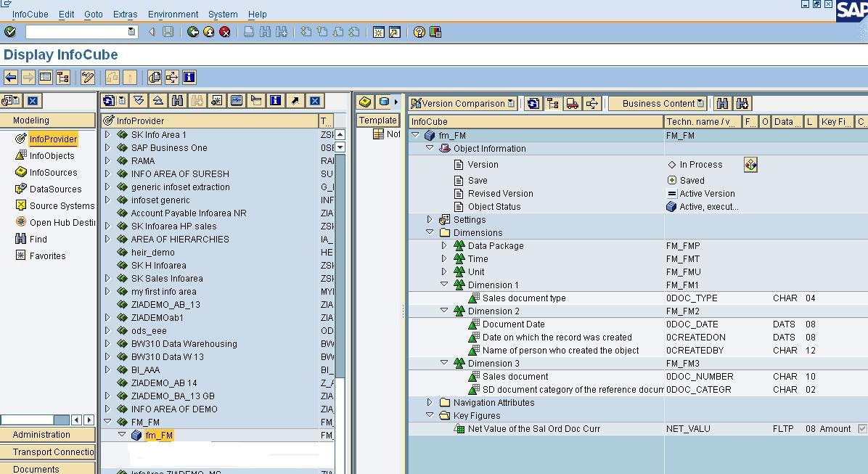The image size is (868, 474).
Task: Collapse the Dimension 3 node
Action: click(444, 363)
